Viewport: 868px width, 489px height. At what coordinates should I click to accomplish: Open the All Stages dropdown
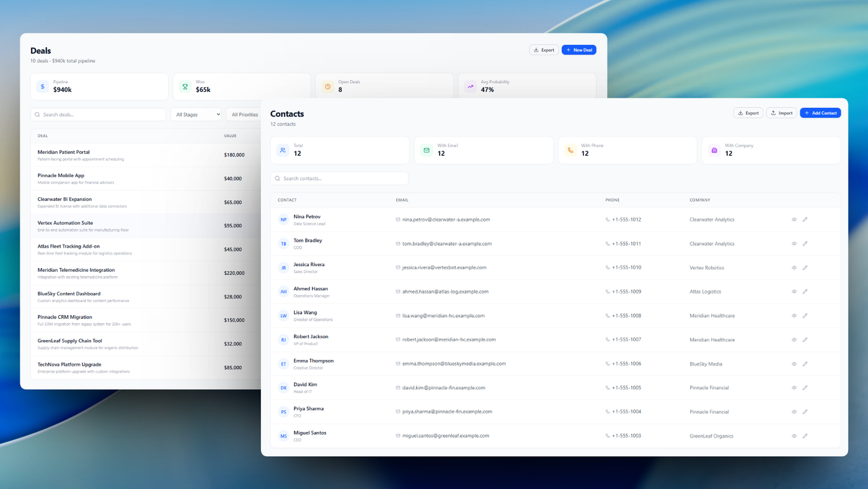point(196,114)
